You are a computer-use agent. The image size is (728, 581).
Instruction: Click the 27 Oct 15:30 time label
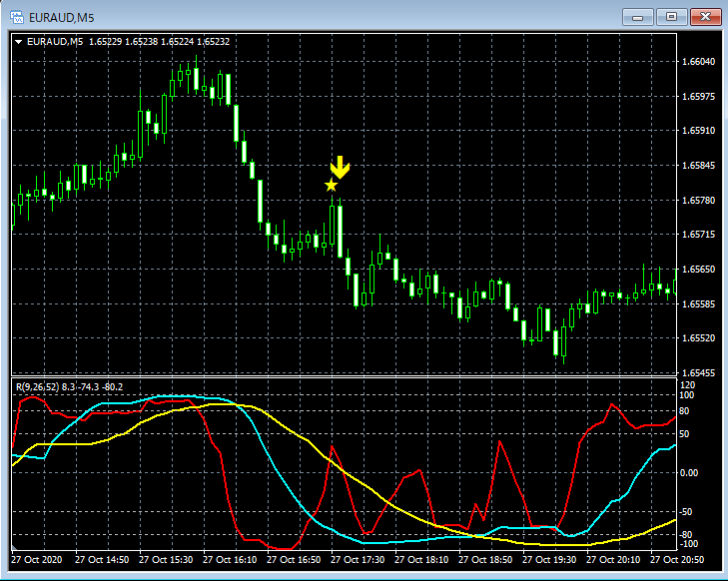pyautogui.click(x=166, y=560)
